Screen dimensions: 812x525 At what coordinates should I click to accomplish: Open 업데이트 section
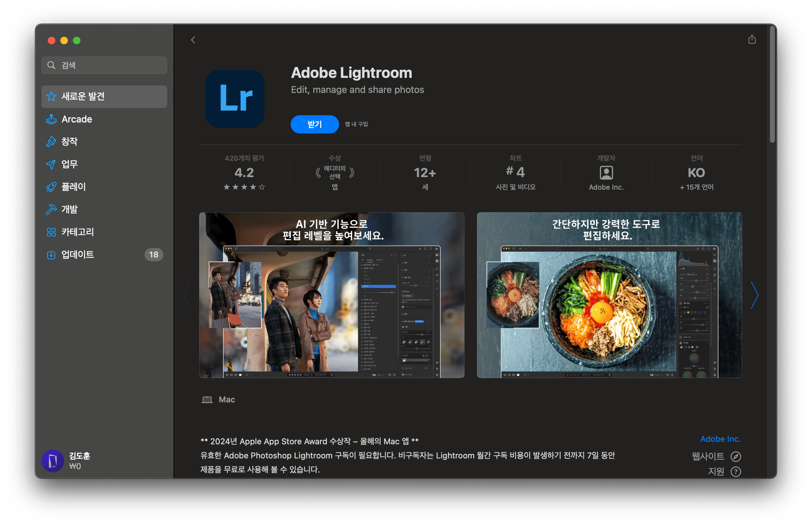point(104,255)
